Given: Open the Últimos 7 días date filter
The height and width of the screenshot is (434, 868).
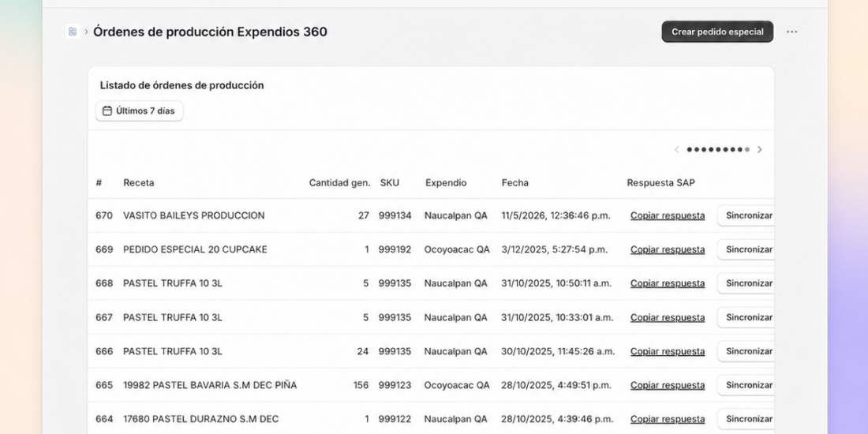Looking at the screenshot, I should coord(139,110).
